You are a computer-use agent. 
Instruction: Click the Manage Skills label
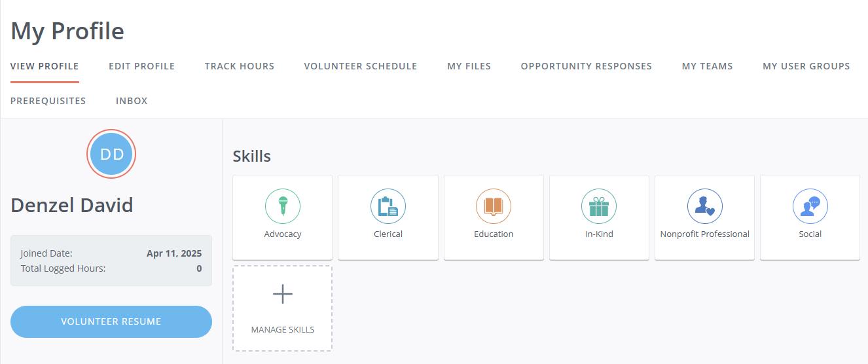(283, 329)
